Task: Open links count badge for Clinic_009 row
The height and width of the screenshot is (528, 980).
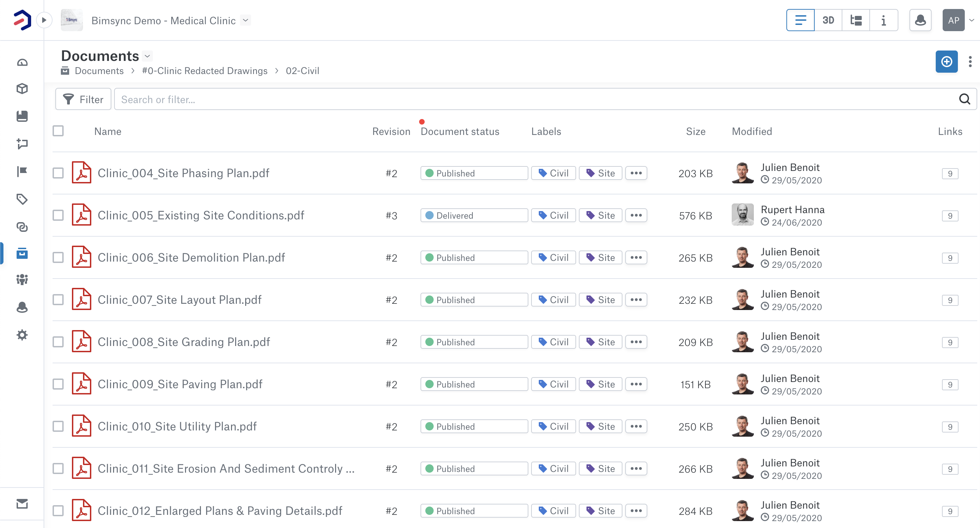Action: click(x=950, y=384)
